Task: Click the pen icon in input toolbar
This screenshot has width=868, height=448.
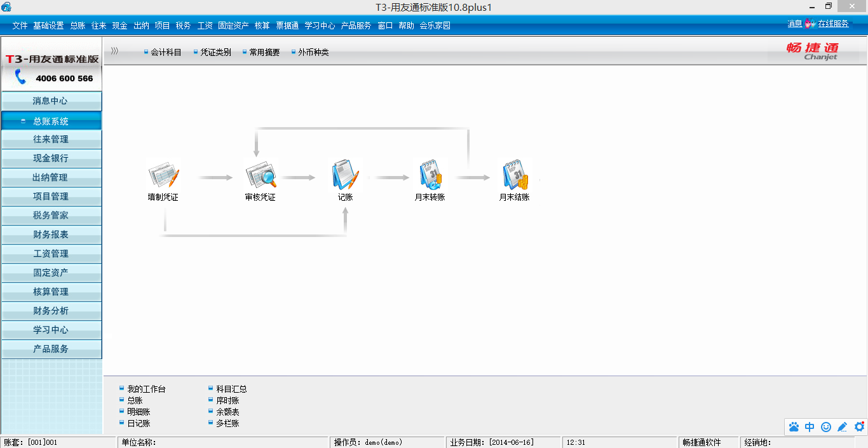Action: click(843, 427)
